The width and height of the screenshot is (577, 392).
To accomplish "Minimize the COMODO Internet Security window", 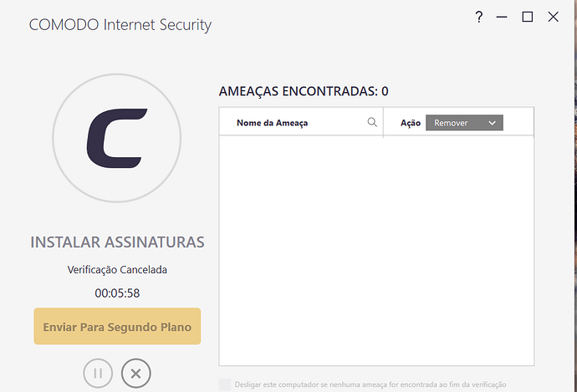I will 502,17.
